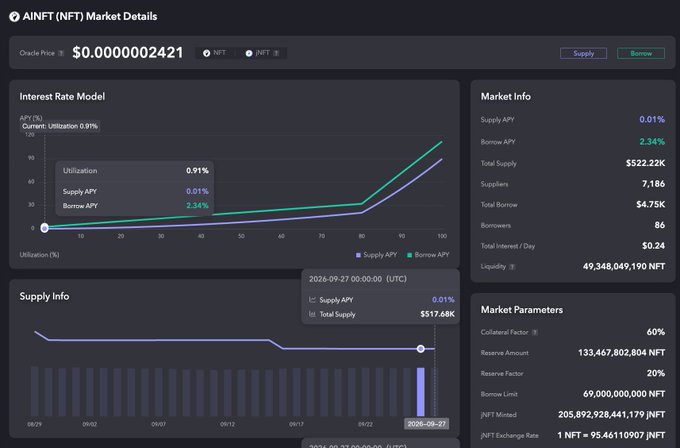This screenshot has width=680, height=448.
Task: Click the help icon next to jNFT
Action: 276,53
